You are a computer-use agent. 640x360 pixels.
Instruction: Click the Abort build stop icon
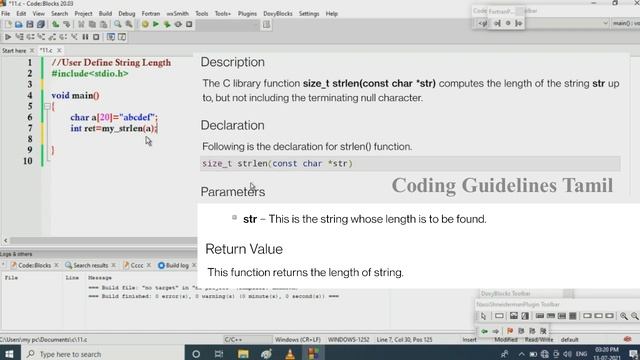[189, 24]
